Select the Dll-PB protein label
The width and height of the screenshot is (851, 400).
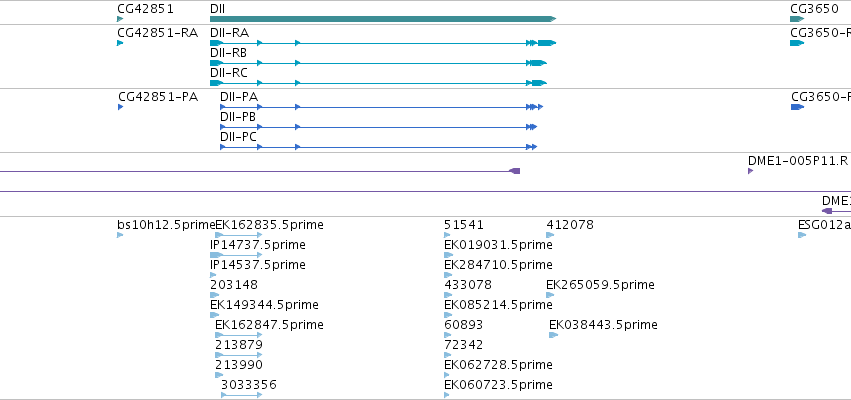pyautogui.click(x=238, y=117)
